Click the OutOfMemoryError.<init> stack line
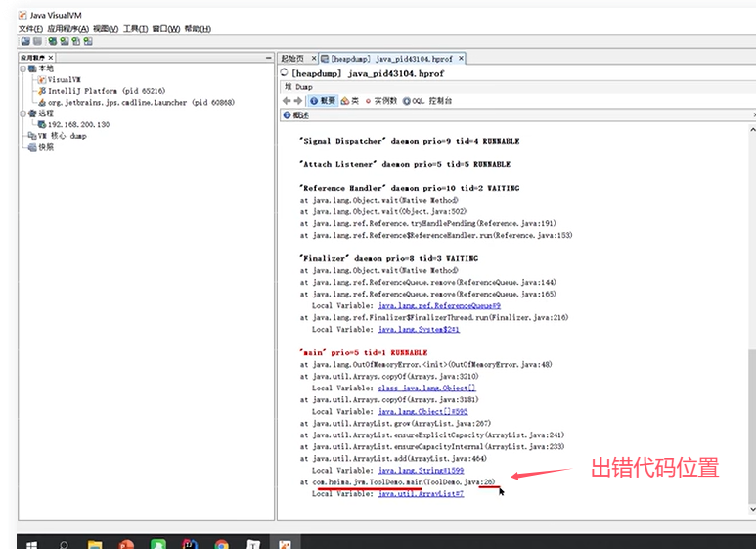This screenshot has height=549, width=756. pos(426,365)
